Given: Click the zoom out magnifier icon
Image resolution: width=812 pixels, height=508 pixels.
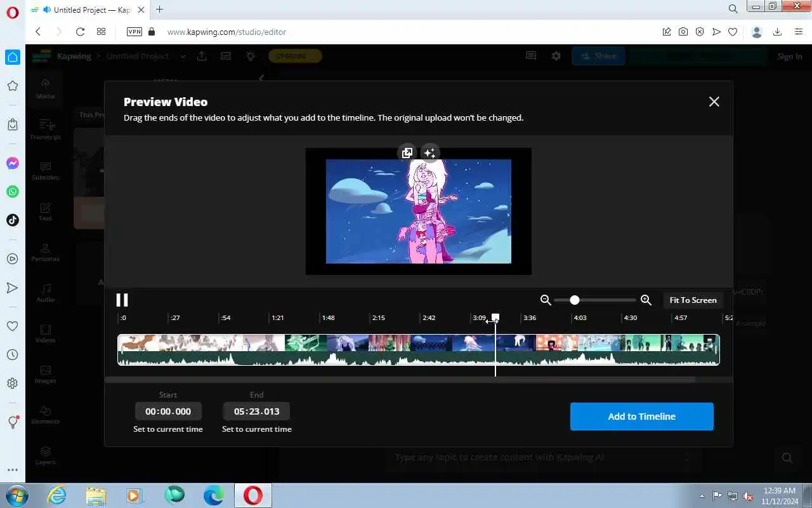Looking at the screenshot, I should point(545,300).
